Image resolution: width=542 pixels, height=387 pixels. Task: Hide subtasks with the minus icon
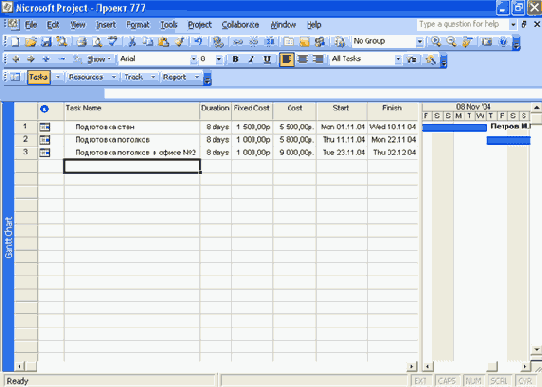click(62, 59)
